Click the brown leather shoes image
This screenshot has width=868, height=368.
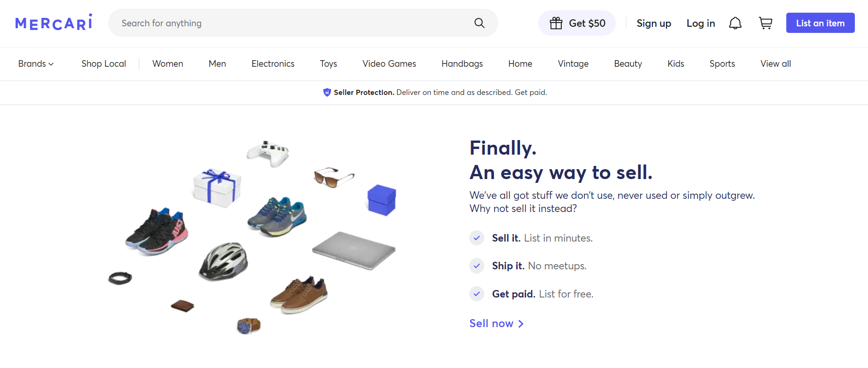(x=299, y=295)
